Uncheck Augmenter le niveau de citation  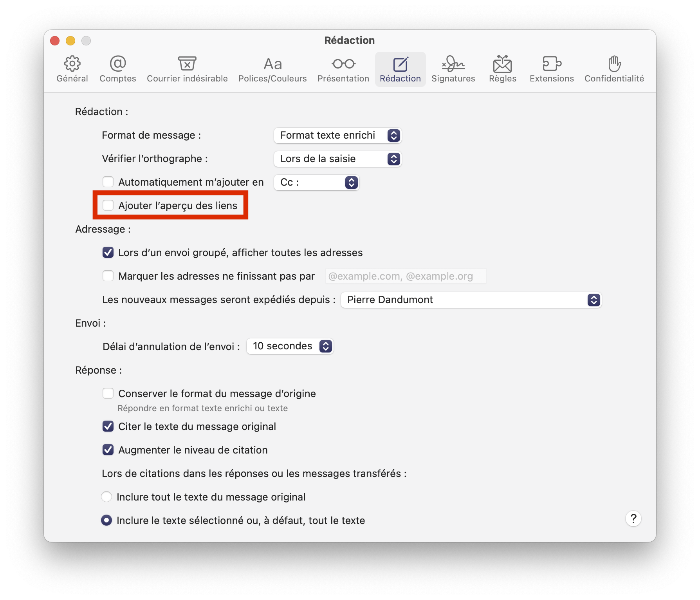108,450
